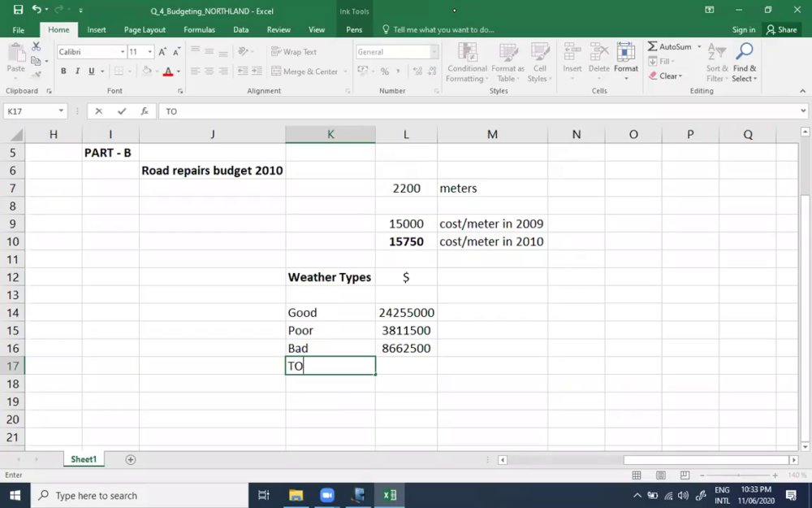The width and height of the screenshot is (812, 508).
Task: Open Format cells menu in ribbon
Action: [x=625, y=62]
